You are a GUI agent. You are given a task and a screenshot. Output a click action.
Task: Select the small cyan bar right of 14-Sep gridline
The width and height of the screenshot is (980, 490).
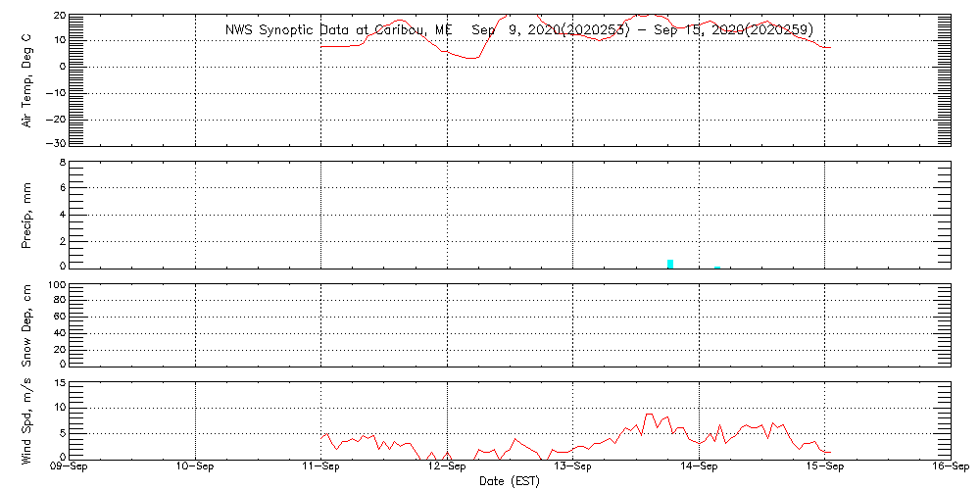point(717,267)
